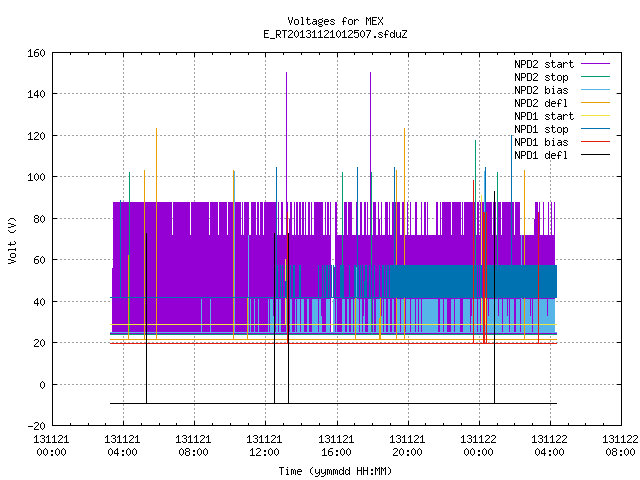Click the NPD2 stop green legend line
Viewport: 640px width, 480px height.
point(595,76)
